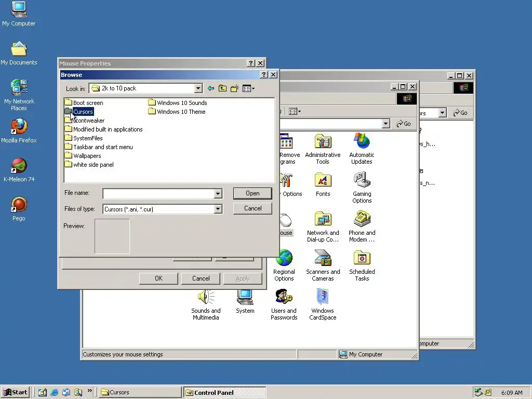532x399 pixels.
Task: Click the Browse dialog help button
Action: point(264,75)
